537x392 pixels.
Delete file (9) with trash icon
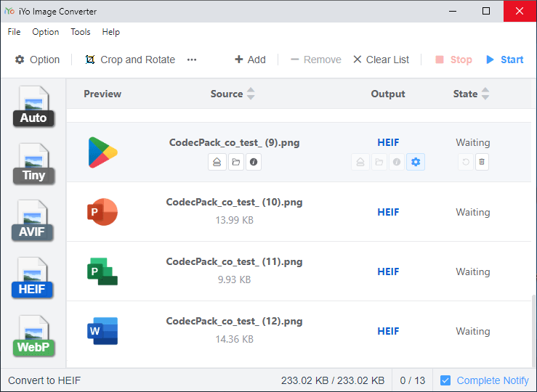click(x=481, y=162)
